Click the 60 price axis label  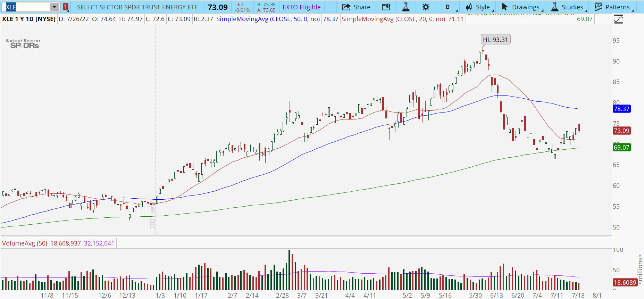(616, 186)
